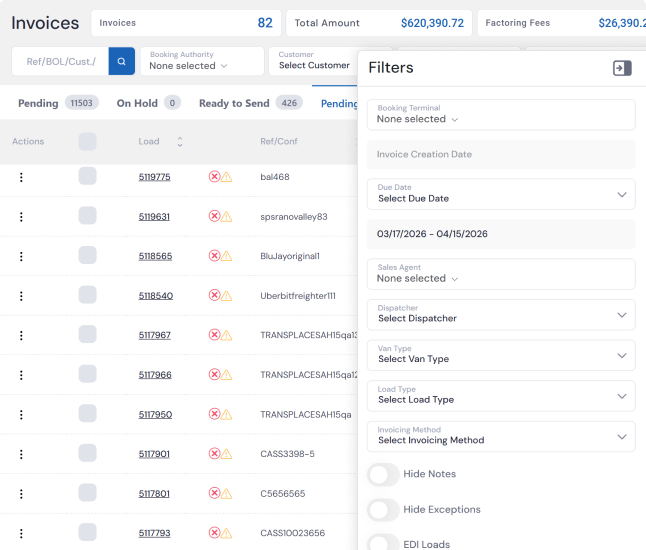Click the 03/17/2026 - 04/15/2026 date range
This screenshot has width=646, height=550.
point(501,234)
